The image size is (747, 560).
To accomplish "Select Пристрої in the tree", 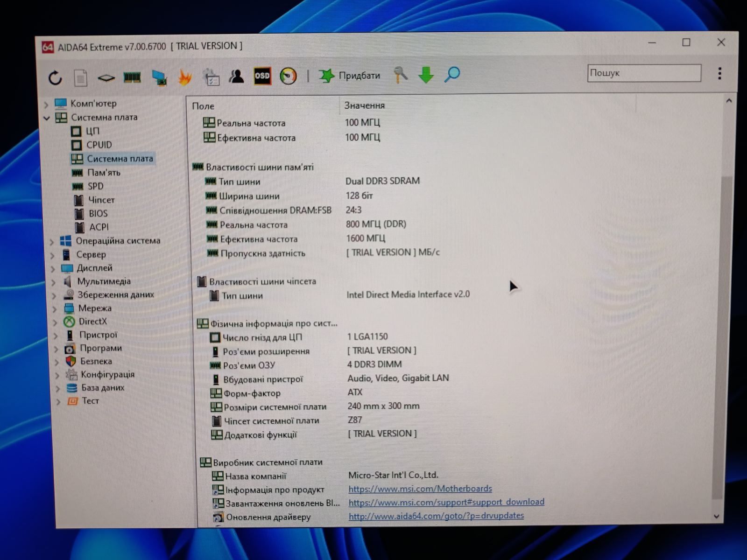I will point(98,335).
